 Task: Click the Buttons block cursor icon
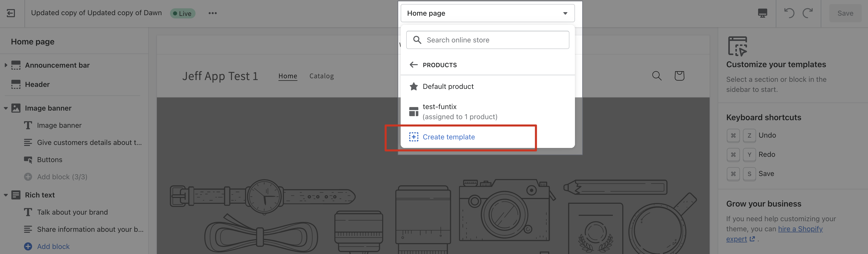[x=28, y=160]
